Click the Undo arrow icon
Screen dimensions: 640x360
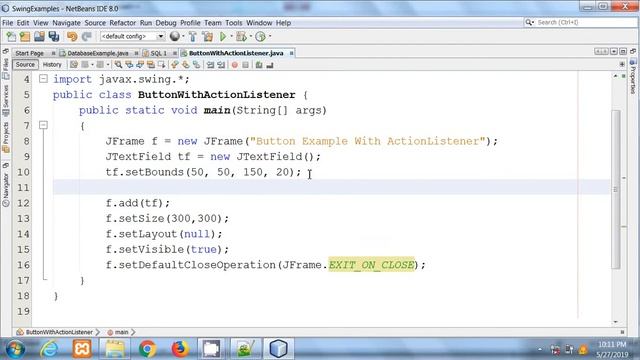[x=72, y=36]
